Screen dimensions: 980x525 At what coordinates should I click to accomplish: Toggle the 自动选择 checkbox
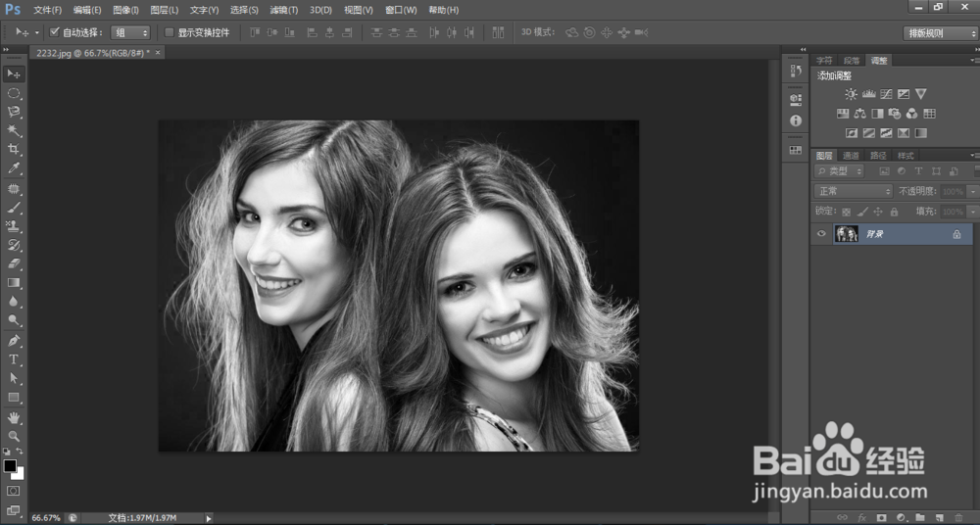click(54, 32)
